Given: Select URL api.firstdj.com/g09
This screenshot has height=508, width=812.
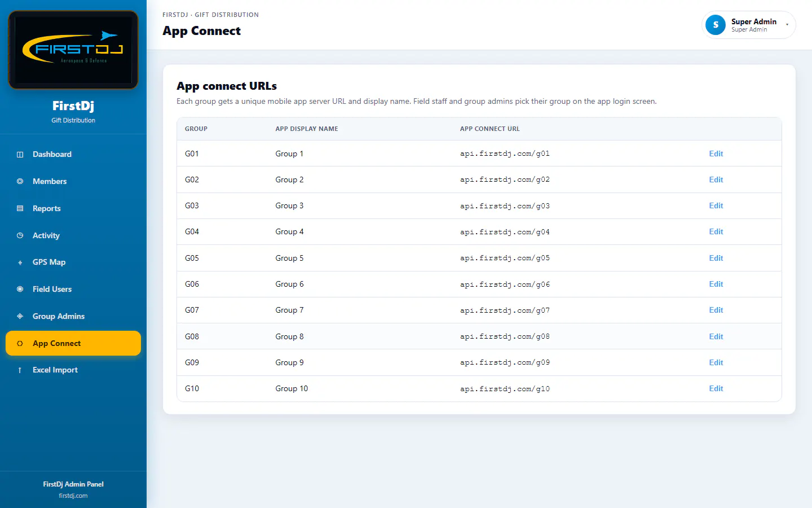Looking at the screenshot, I should 505,362.
